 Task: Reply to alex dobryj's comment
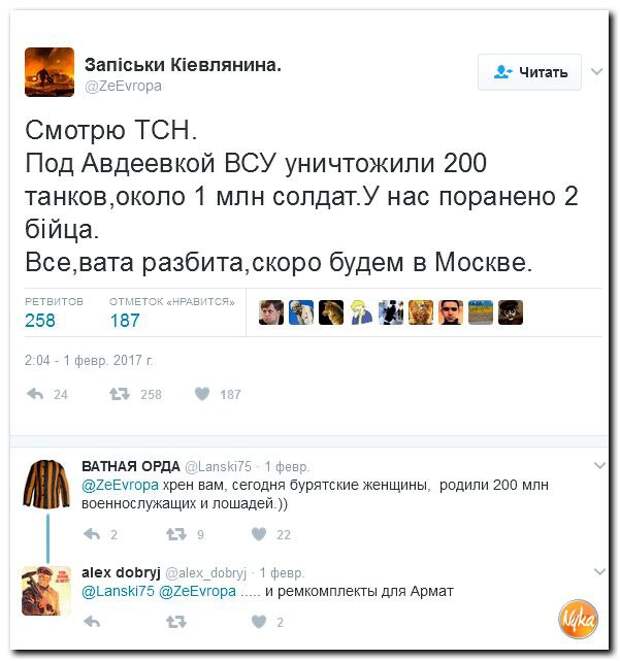91,621
